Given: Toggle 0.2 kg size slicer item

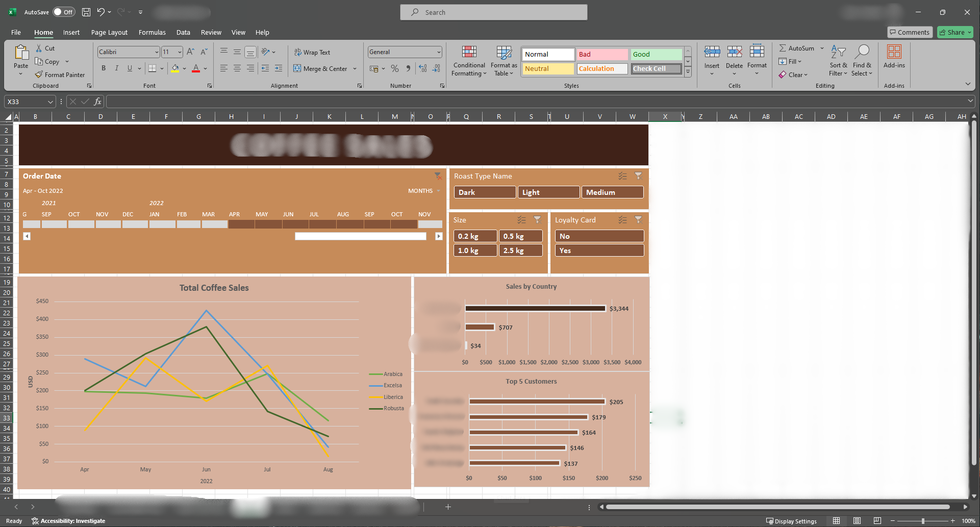Looking at the screenshot, I should (475, 236).
